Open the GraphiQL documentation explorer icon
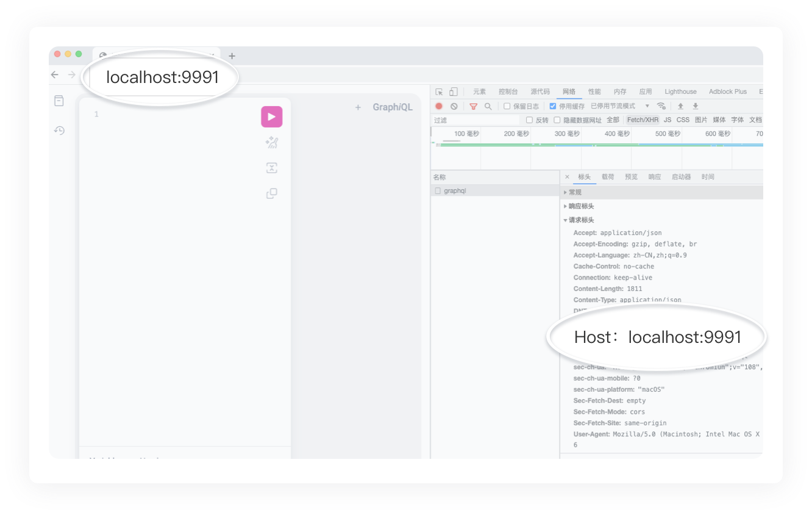 pyautogui.click(x=59, y=101)
